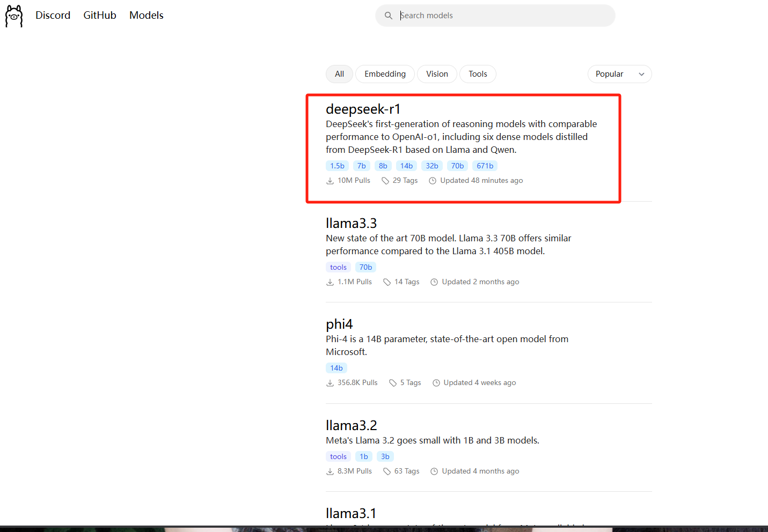Open the Popular sort dropdown
Screen dimensions: 768x532
coord(620,74)
